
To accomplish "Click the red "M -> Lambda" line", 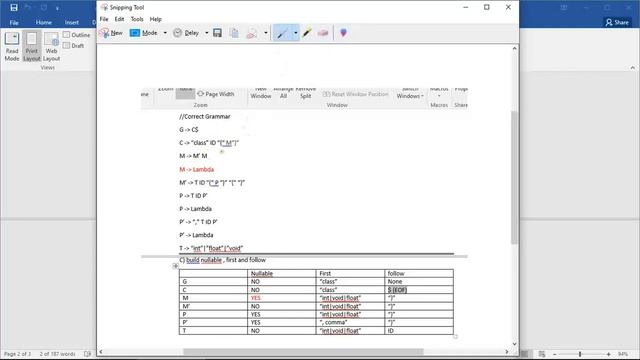I will [196, 169].
